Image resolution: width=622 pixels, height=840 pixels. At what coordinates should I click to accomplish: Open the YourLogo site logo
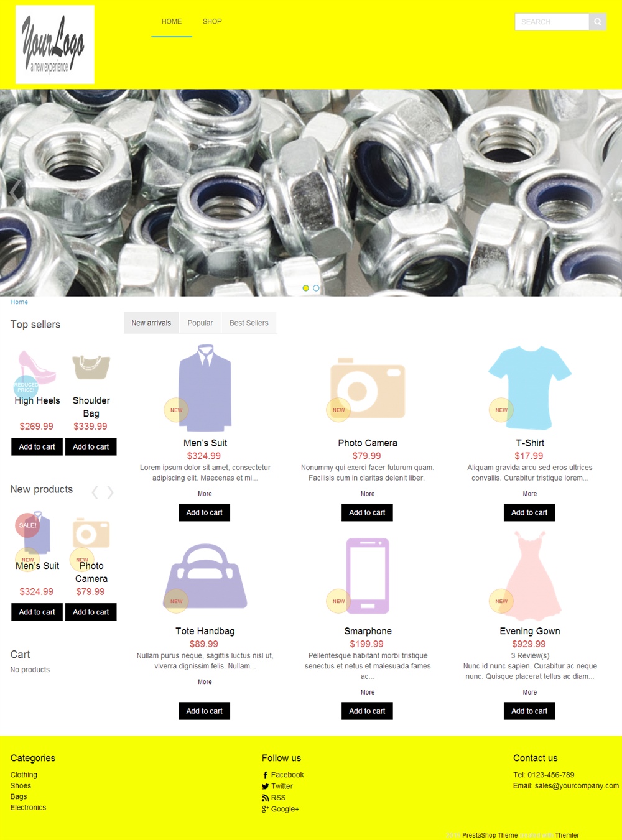coord(55,44)
